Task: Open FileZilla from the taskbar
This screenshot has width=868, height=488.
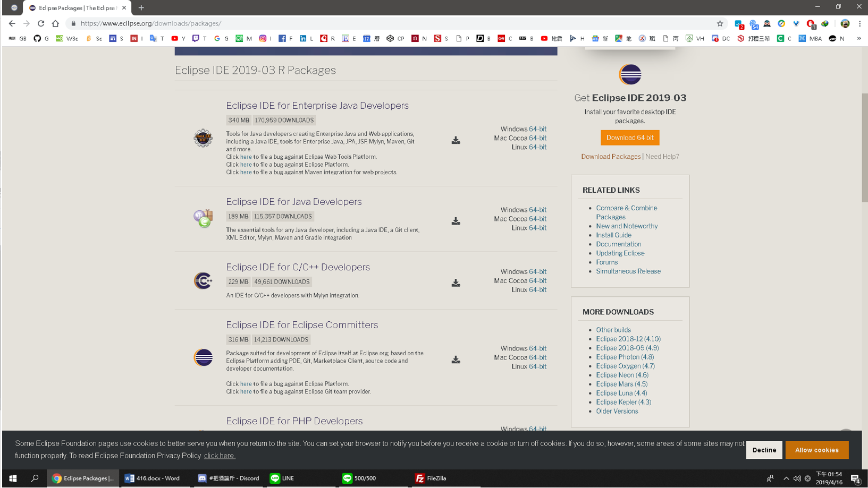Action: (x=445, y=478)
